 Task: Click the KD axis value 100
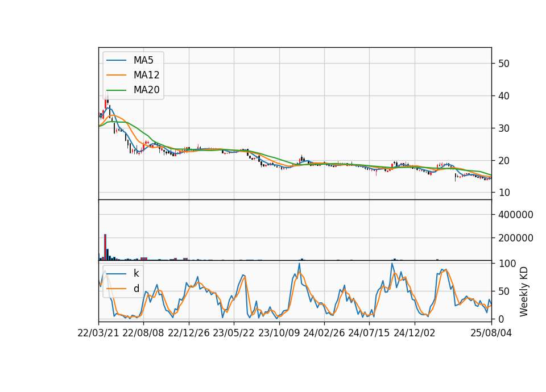click(507, 264)
